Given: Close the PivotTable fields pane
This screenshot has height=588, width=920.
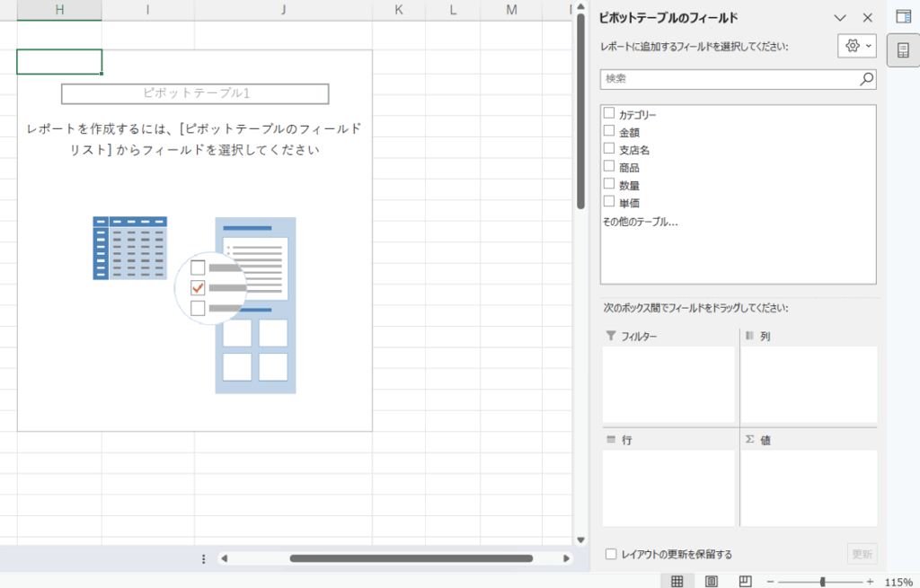Looking at the screenshot, I should pyautogui.click(x=867, y=18).
